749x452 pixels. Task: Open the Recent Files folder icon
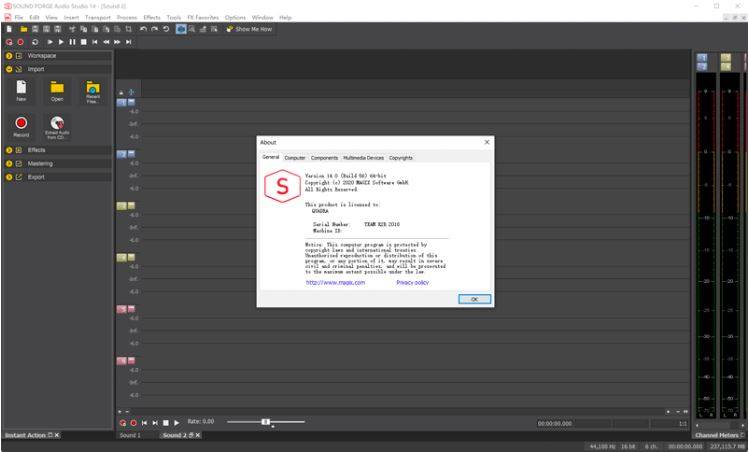point(93,88)
